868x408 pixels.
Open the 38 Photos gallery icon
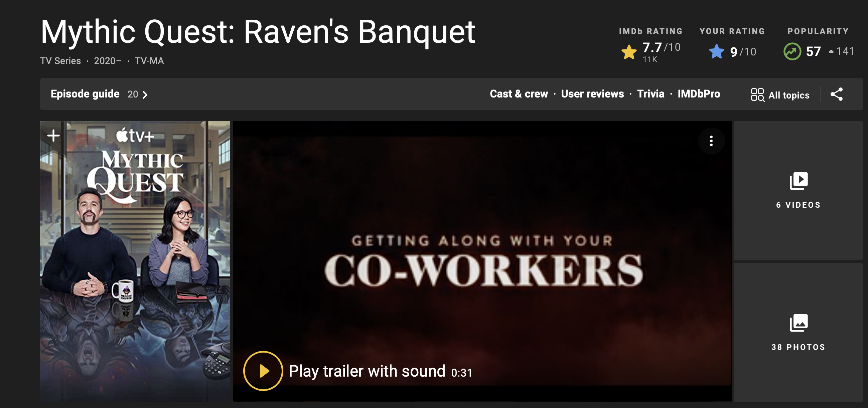[798, 323]
